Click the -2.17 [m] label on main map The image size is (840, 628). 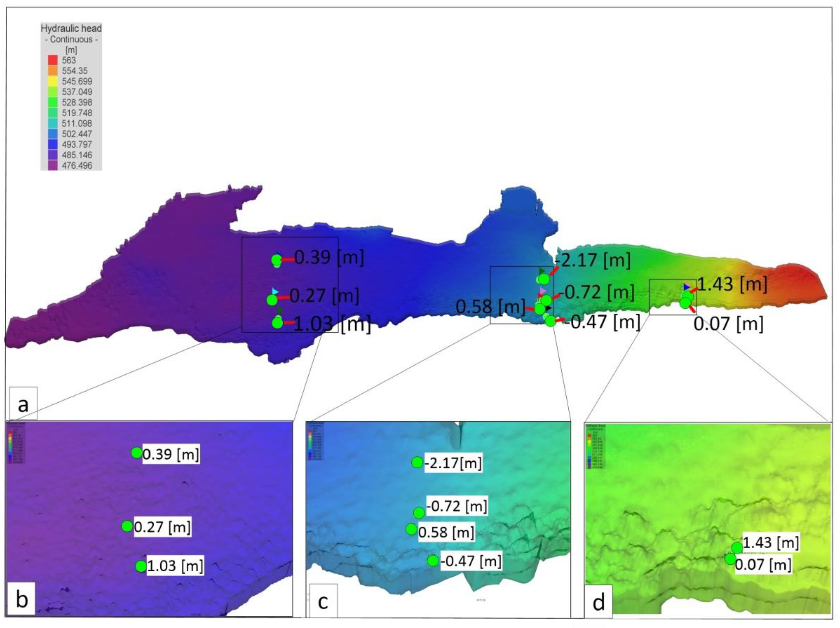point(593,260)
